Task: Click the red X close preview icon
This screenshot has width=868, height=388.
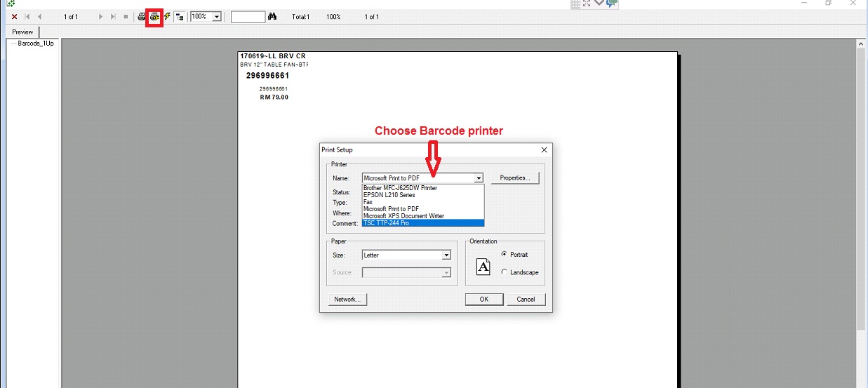Action: coord(14,16)
